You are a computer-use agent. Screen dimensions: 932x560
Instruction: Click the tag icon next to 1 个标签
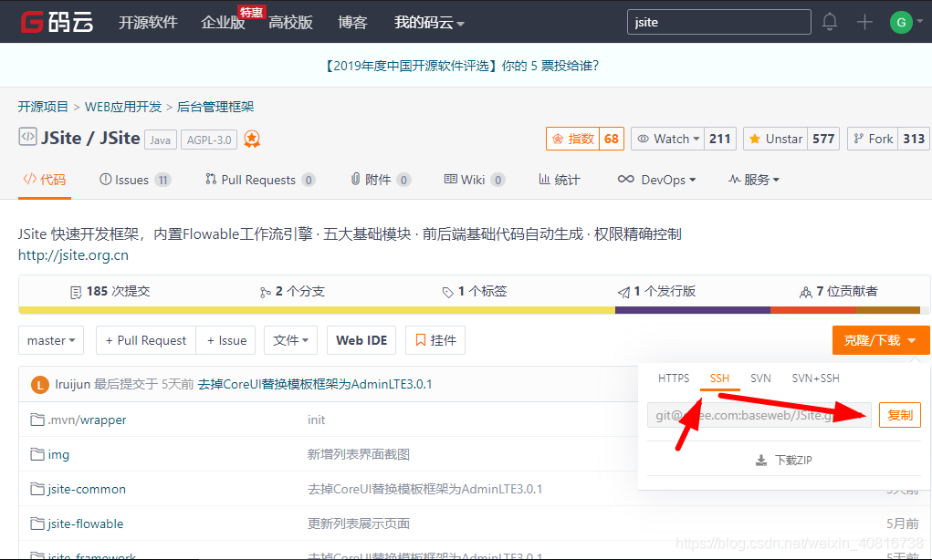click(447, 292)
